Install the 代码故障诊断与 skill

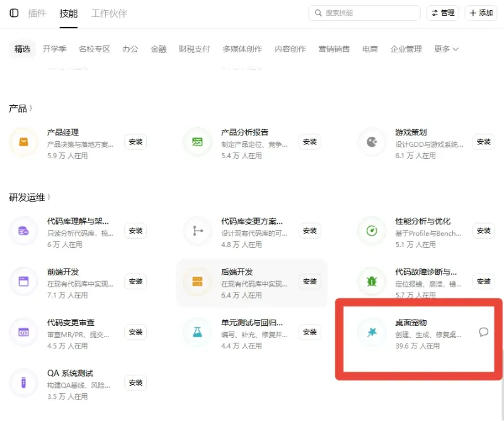click(484, 282)
